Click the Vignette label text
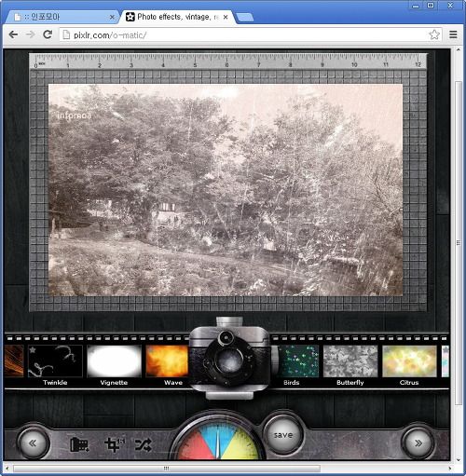 [114, 383]
